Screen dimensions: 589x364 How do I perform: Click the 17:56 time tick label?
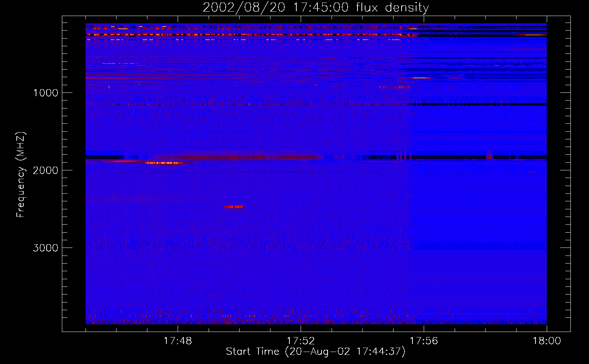[x=424, y=341]
